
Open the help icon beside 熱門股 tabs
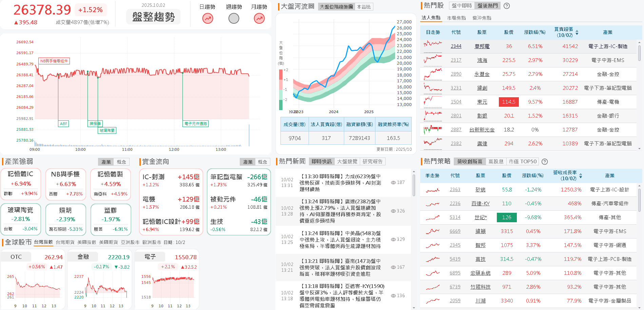[x=507, y=6]
